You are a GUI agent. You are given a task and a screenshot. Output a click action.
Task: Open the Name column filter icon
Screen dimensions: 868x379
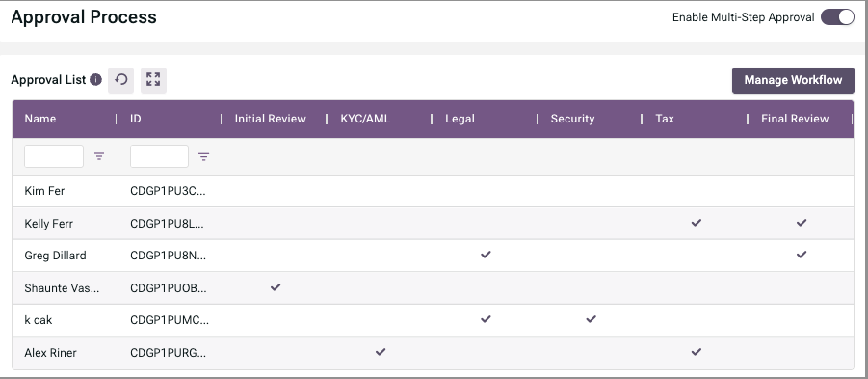[99, 156]
